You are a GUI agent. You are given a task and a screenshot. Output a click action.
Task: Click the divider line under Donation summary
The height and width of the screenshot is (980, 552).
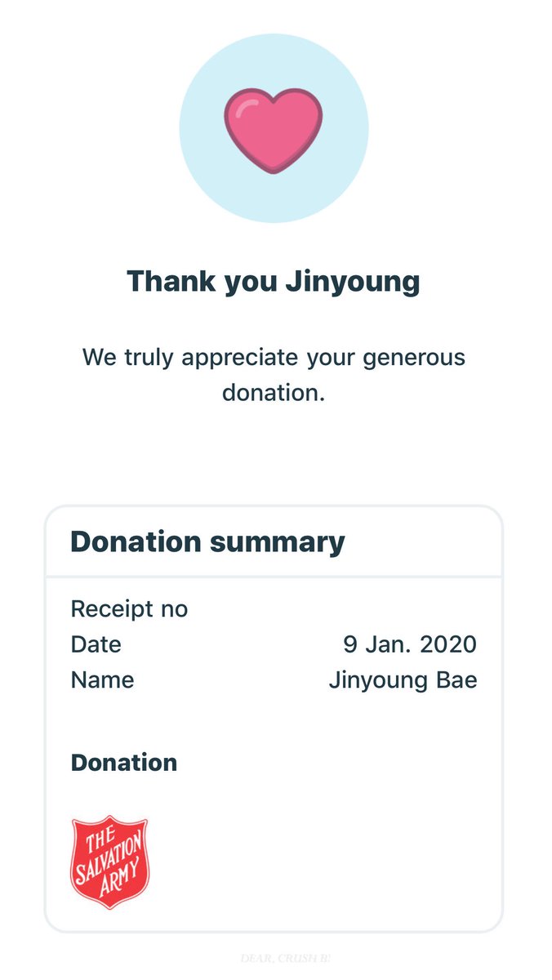pyautogui.click(x=274, y=577)
